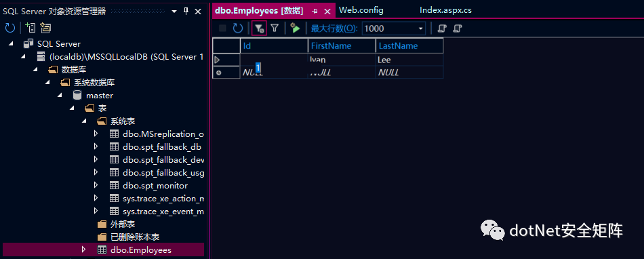The height and width of the screenshot is (259, 644).
Task: Expand the dbo.MSreplication_o table
Action: 96,134
